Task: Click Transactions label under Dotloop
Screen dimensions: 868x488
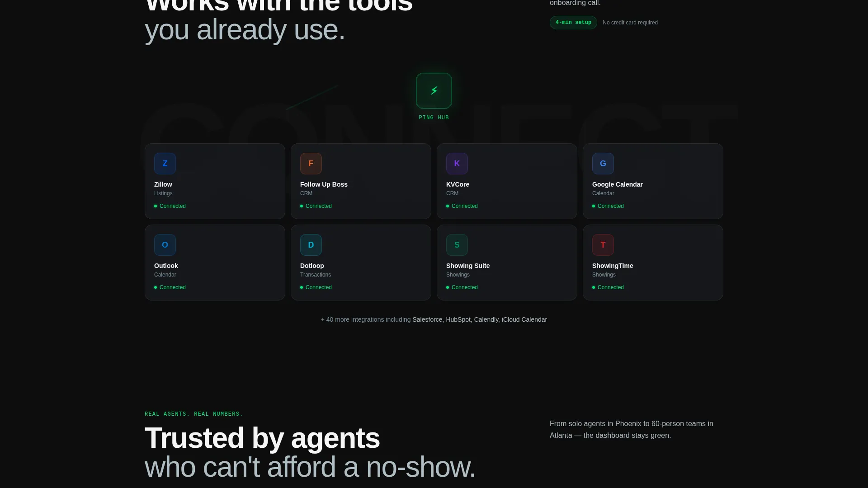Action: tap(316, 275)
